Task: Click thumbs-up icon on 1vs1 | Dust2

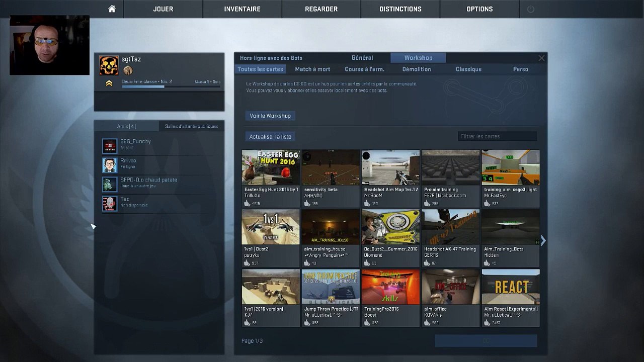Action: tap(247, 263)
